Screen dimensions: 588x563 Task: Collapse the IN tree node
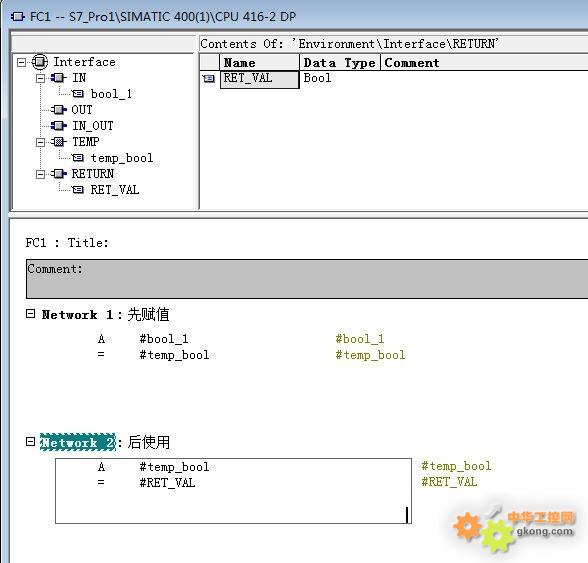click(x=40, y=78)
